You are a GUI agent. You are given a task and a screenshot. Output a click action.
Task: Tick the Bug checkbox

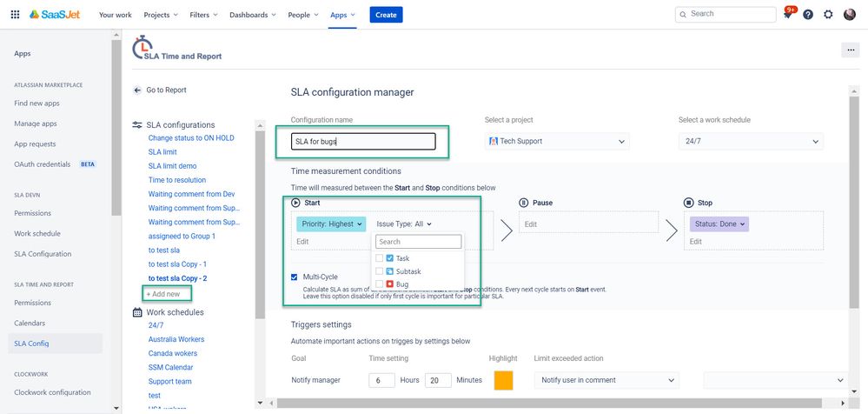tap(379, 284)
